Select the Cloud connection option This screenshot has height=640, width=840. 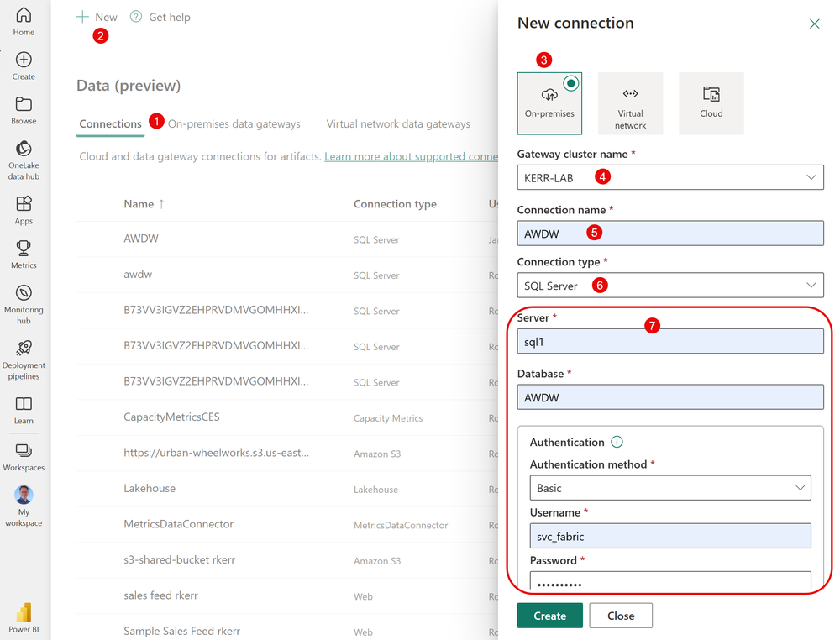(x=711, y=102)
